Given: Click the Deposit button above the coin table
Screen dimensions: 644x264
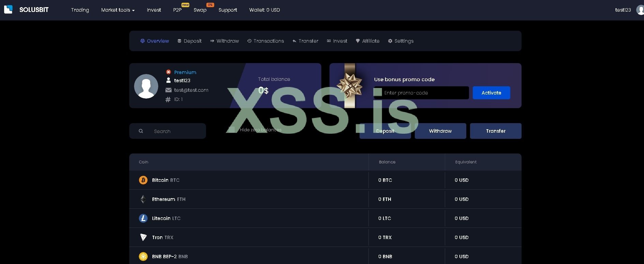Looking at the screenshot, I should click(385, 131).
